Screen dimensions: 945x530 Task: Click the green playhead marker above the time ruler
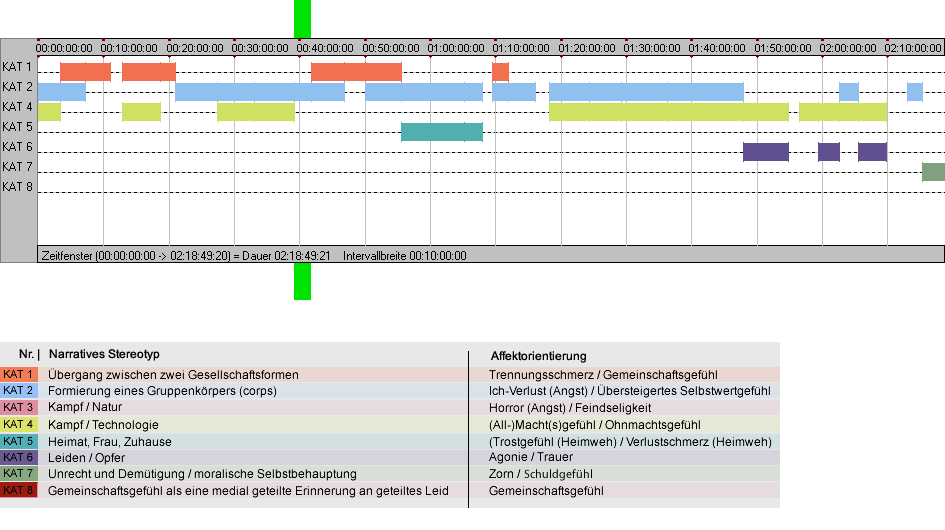click(303, 19)
